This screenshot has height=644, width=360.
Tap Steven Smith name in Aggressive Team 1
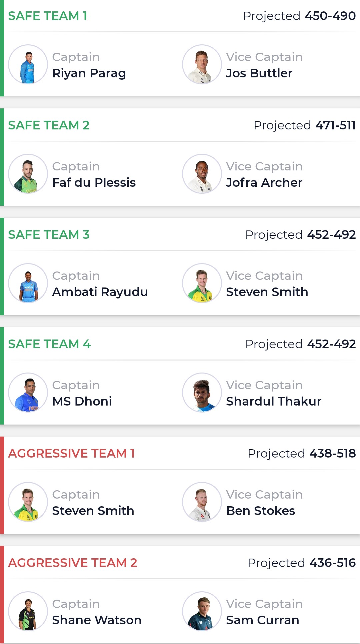point(93,511)
